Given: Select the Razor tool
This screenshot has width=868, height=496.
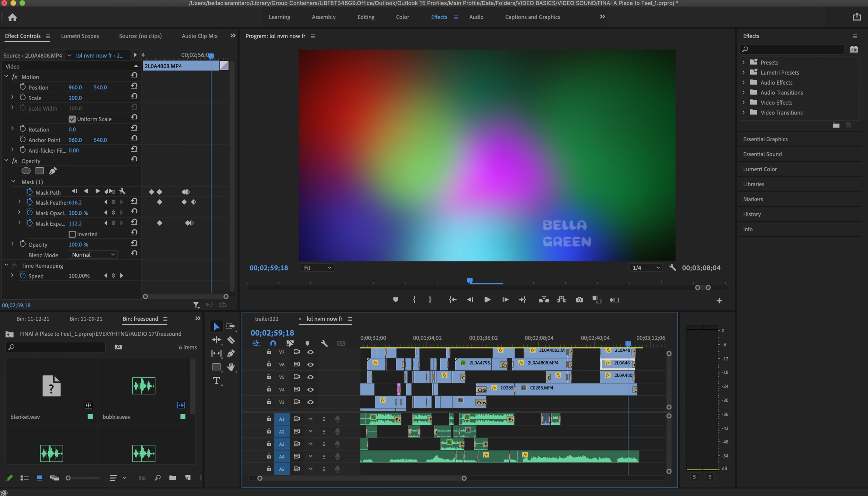Looking at the screenshot, I should tap(231, 340).
